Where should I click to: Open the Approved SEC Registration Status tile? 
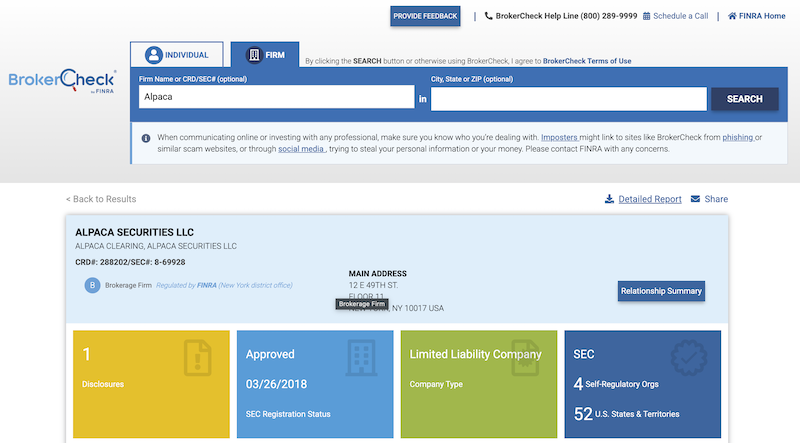315,384
